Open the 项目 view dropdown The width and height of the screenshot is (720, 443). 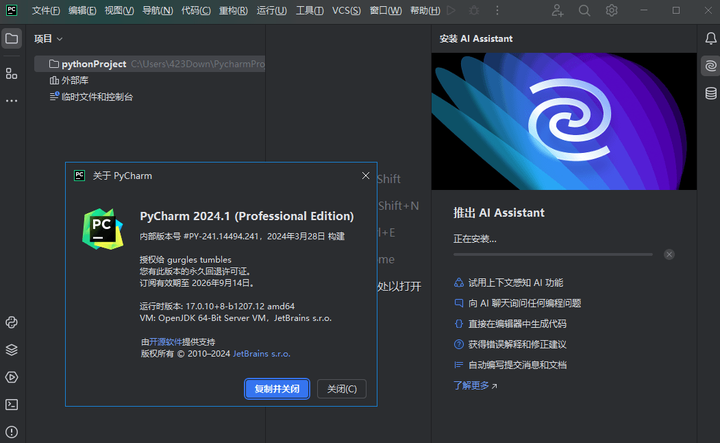tap(48, 39)
